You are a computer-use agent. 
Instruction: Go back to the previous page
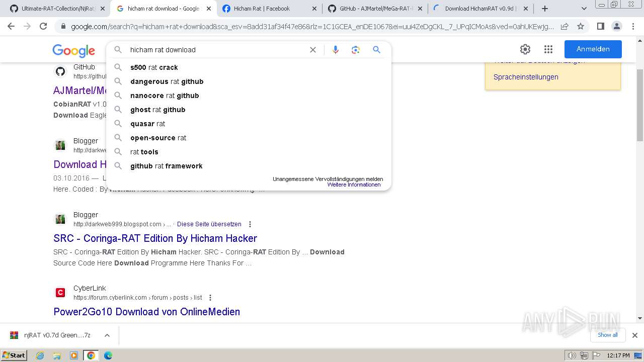tap(11, 26)
